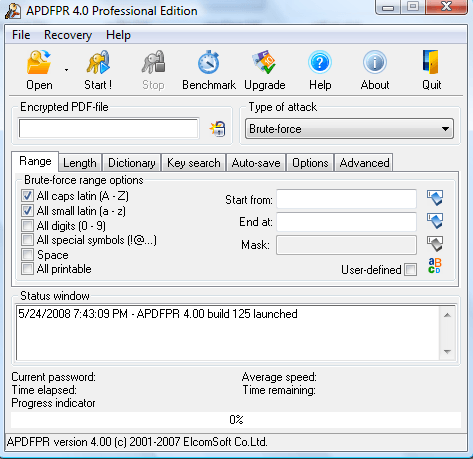The image size is (473, 459).
Task: Minimize the APDFPR window
Action: [x=388, y=7]
